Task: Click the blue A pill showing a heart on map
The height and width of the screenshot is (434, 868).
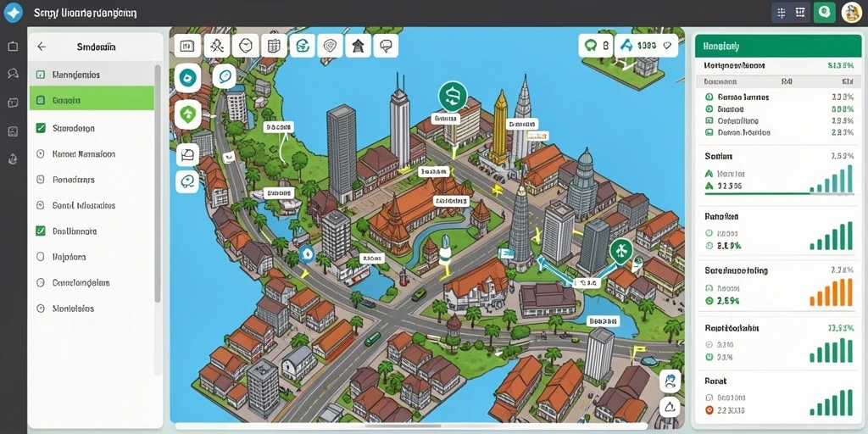Action: [647, 46]
